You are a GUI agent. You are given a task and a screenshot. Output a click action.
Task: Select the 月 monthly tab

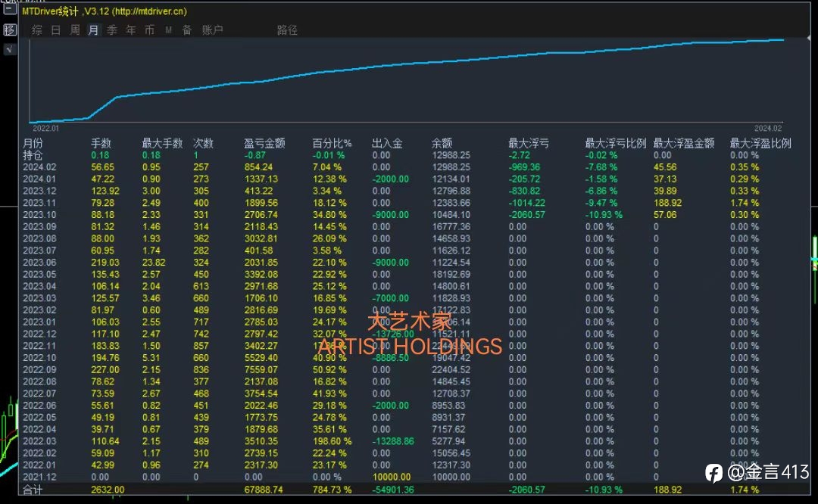click(93, 30)
